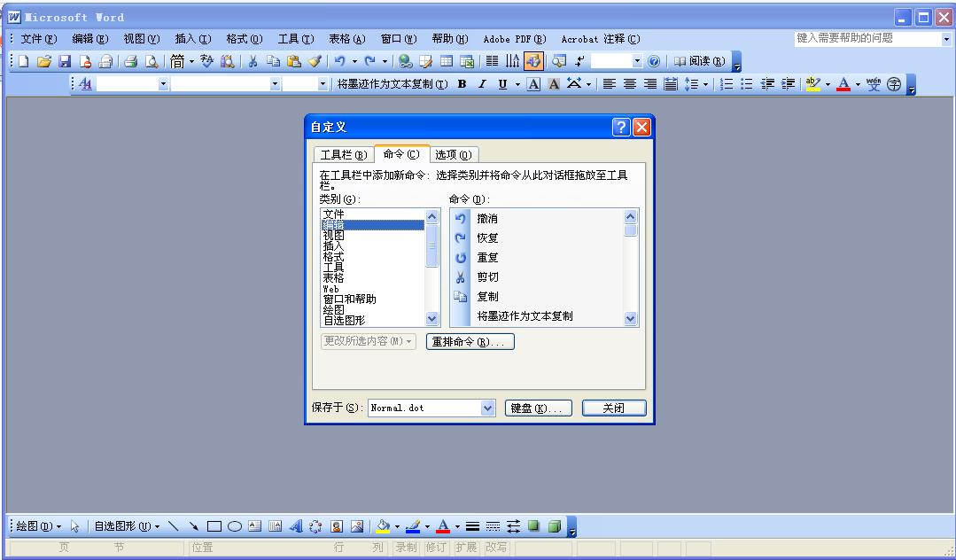Open a new blank document
956x560 pixels.
(21, 61)
